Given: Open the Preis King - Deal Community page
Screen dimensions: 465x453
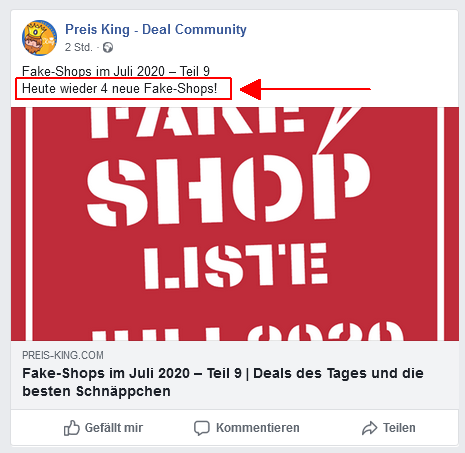Looking at the screenshot, I should point(156,29).
